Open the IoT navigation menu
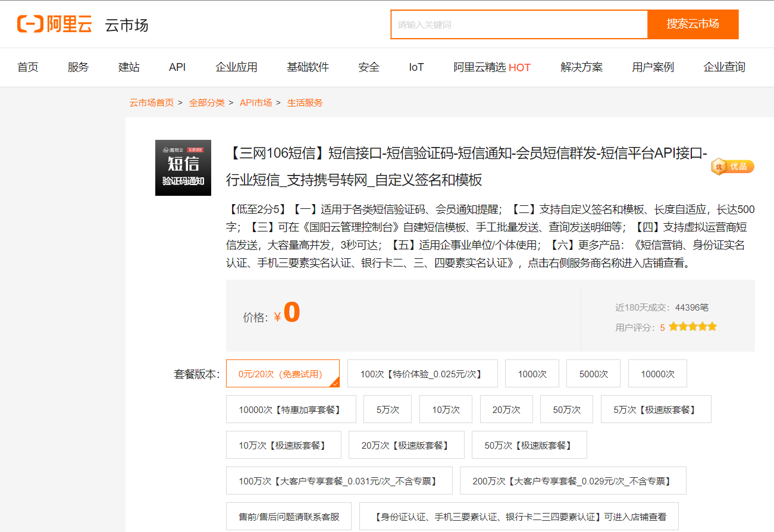This screenshot has height=532, width=774. pyautogui.click(x=416, y=67)
